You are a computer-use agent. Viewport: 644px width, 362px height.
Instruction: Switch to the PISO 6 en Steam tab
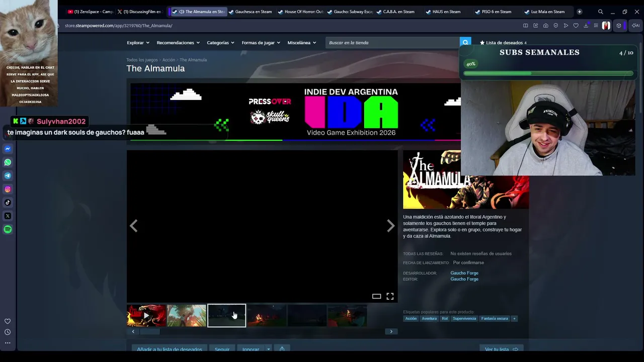click(x=497, y=12)
